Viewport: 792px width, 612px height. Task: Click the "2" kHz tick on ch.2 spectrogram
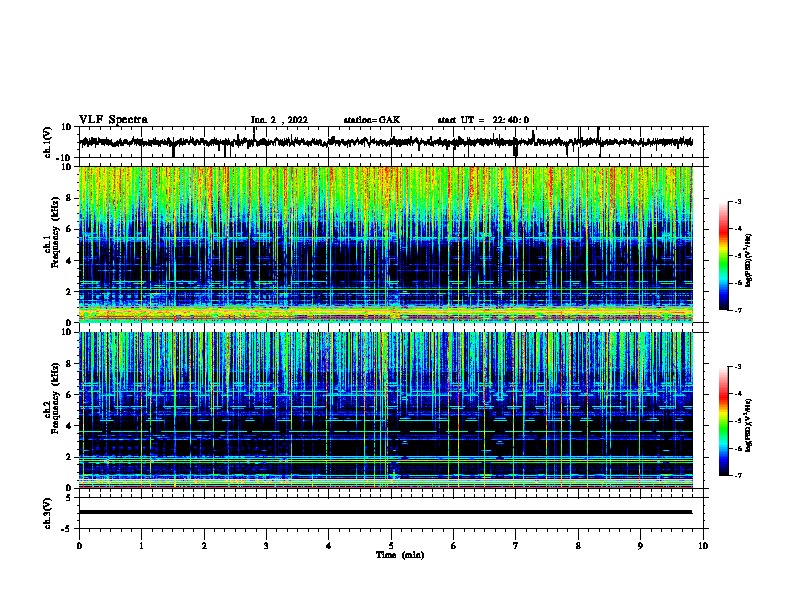[x=69, y=457]
